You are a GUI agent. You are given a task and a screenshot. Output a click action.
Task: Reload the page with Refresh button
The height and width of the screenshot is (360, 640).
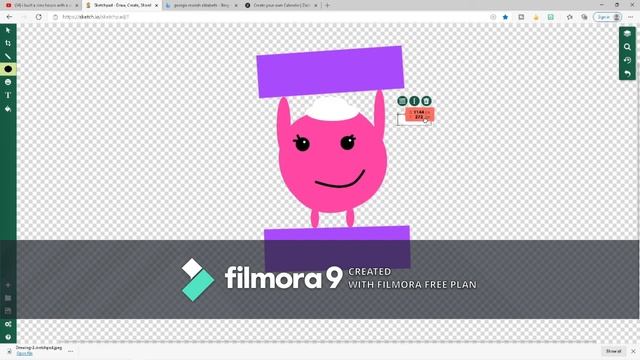39,17
